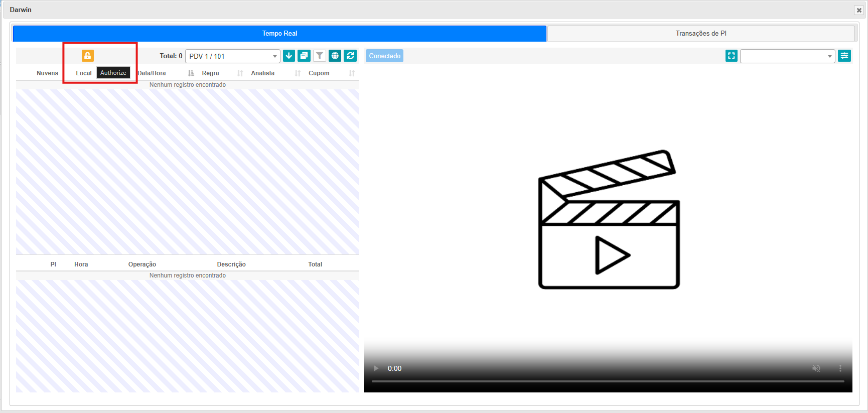Screen dimensions: 868x413
Task: Click the orange Authorize unlock icon
Action: click(87, 56)
